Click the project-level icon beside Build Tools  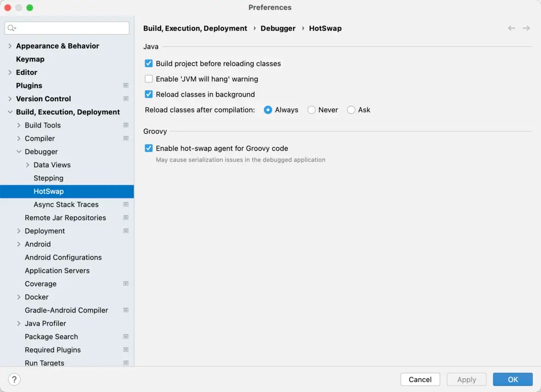pos(126,125)
